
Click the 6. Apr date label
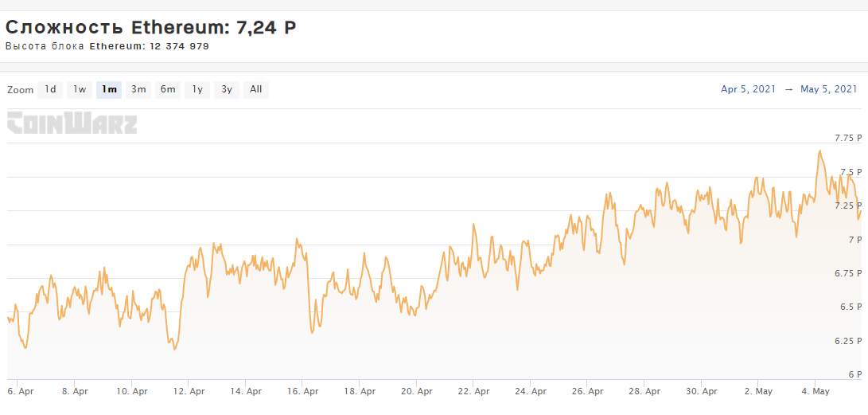[x=19, y=391]
